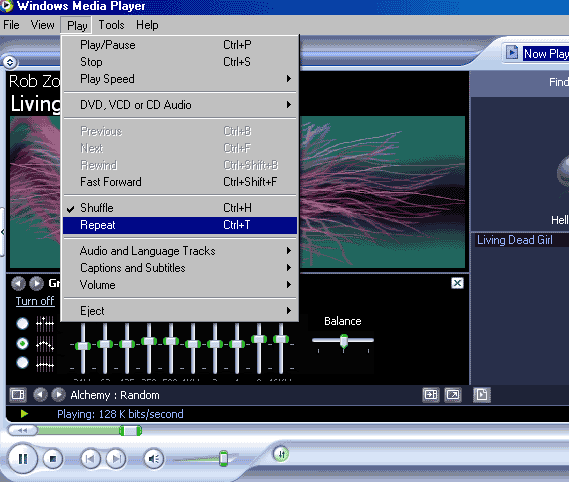Expand the Volume submenu
This screenshot has width=569, height=482.
(x=180, y=285)
